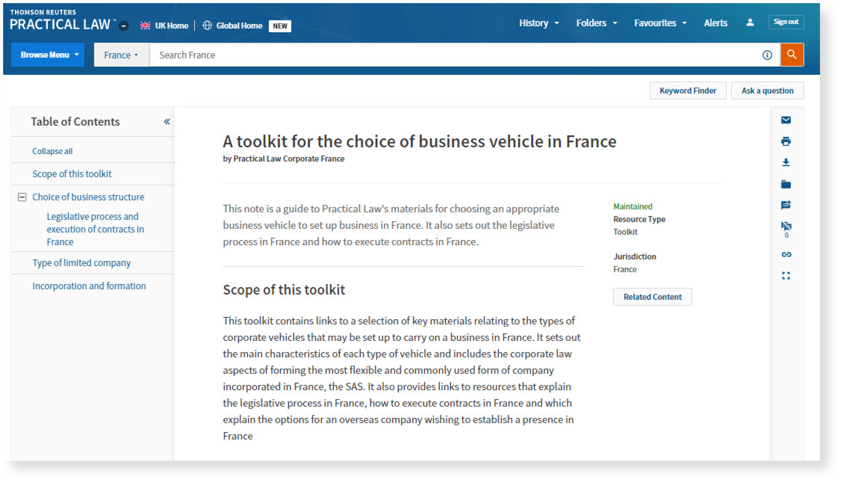868x488 pixels.
Task: Open the Folders dropdown
Action: 596,23
